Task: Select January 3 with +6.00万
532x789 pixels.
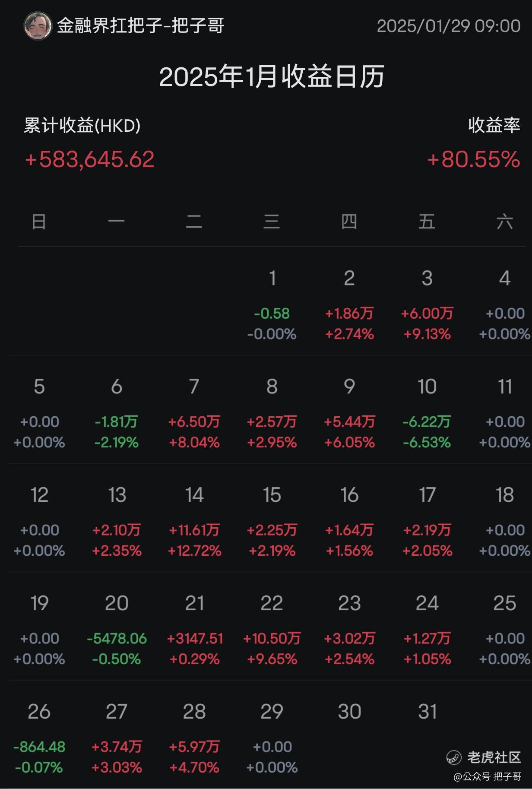Action: coord(427,305)
